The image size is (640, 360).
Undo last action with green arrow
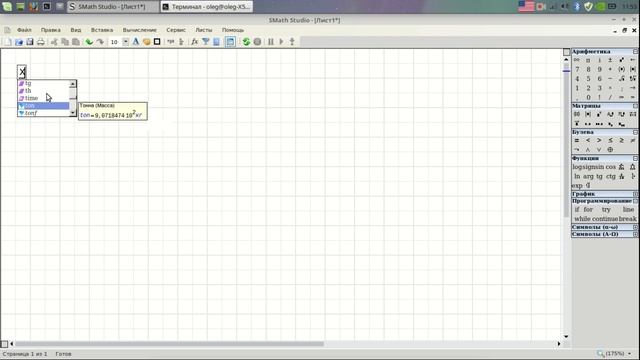(89, 42)
